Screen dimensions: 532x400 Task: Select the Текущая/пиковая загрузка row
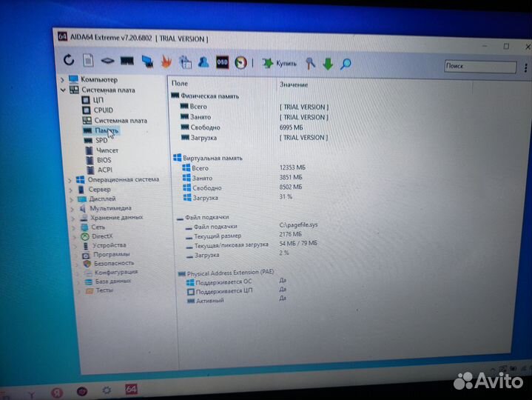227,245
